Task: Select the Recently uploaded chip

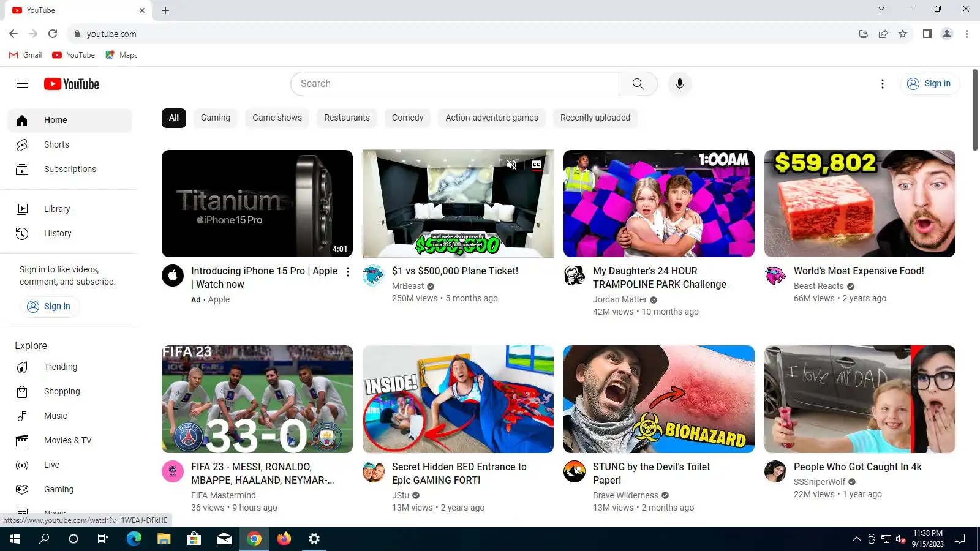Action: pos(595,118)
